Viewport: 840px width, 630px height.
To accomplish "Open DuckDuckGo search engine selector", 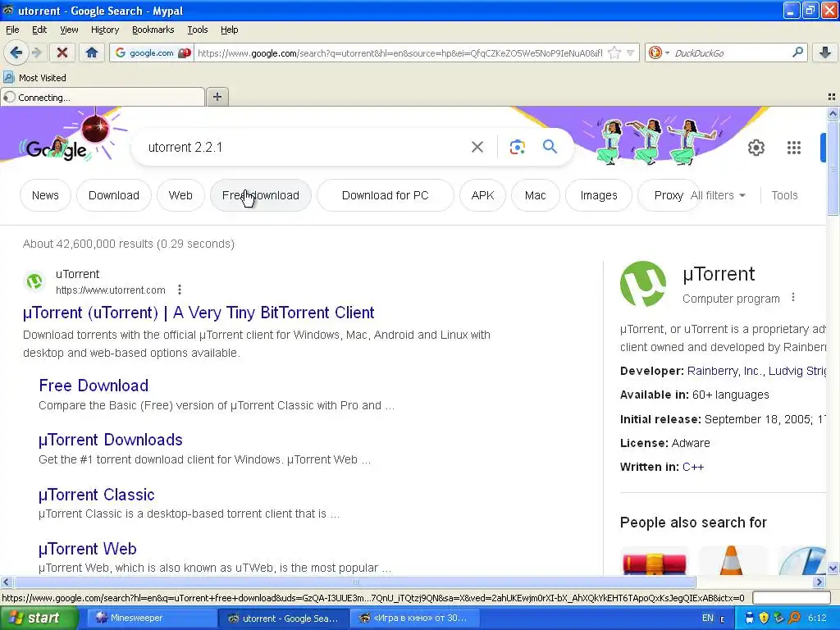I will pos(659,52).
